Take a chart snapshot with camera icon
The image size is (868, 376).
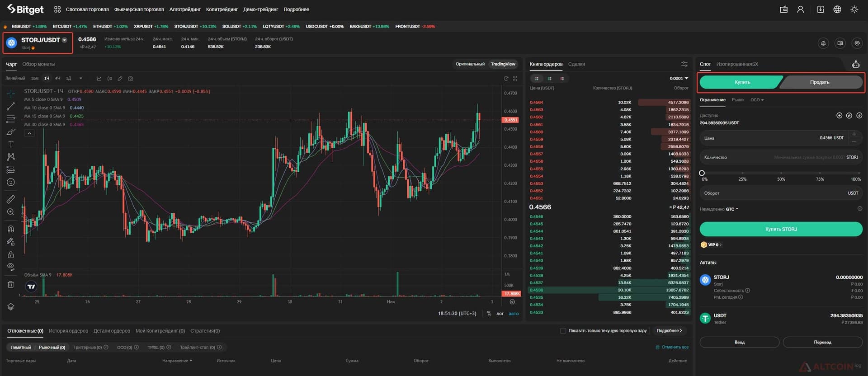(x=131, y=79)
